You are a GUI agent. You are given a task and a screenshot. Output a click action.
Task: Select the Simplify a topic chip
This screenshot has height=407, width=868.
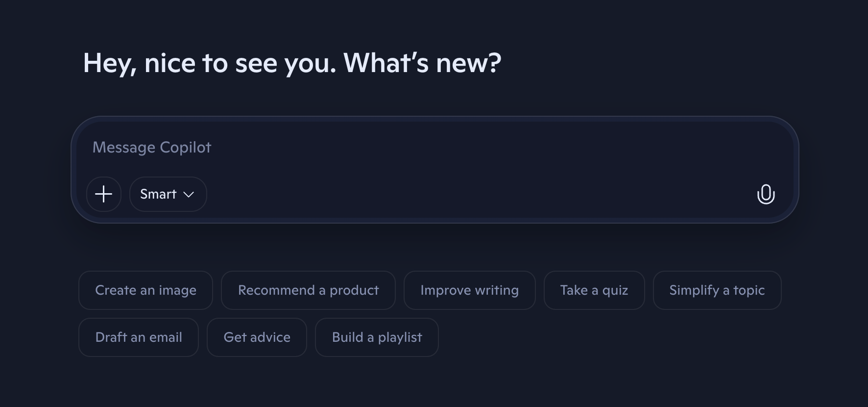[x=717, y=290]
